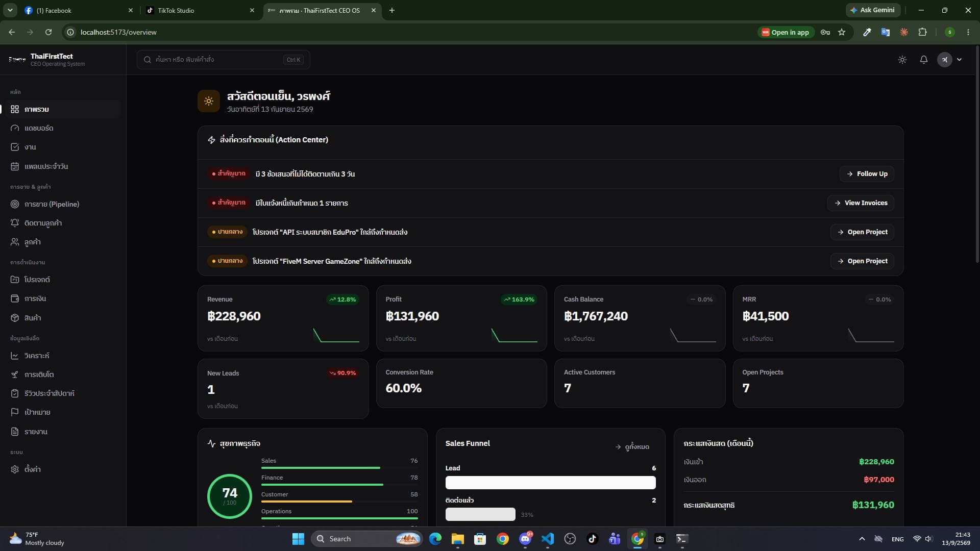The image size is (980, 551).
Task: Click the ตั้งค่า gear icon
Action: [x=15, y=469]
